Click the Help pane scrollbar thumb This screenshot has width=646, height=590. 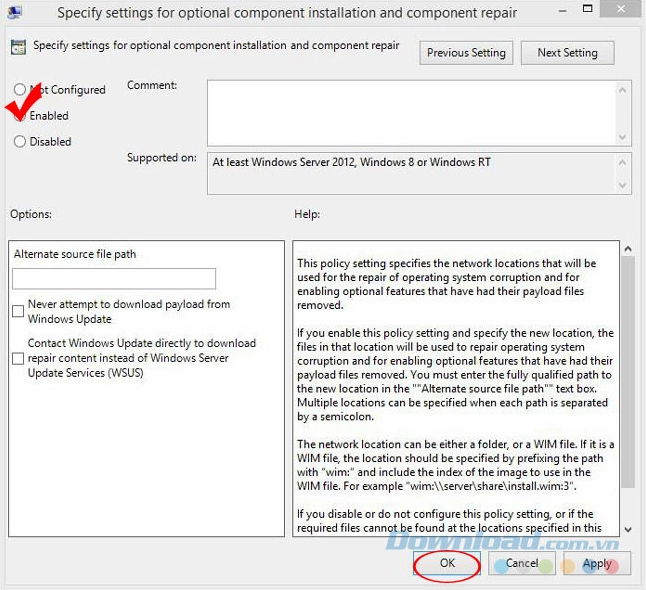coord(628,372)
